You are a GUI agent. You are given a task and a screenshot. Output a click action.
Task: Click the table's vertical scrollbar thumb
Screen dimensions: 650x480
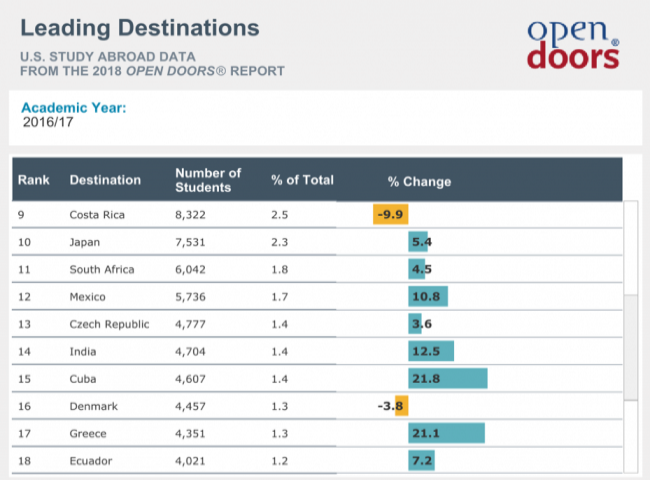point(631,347)
